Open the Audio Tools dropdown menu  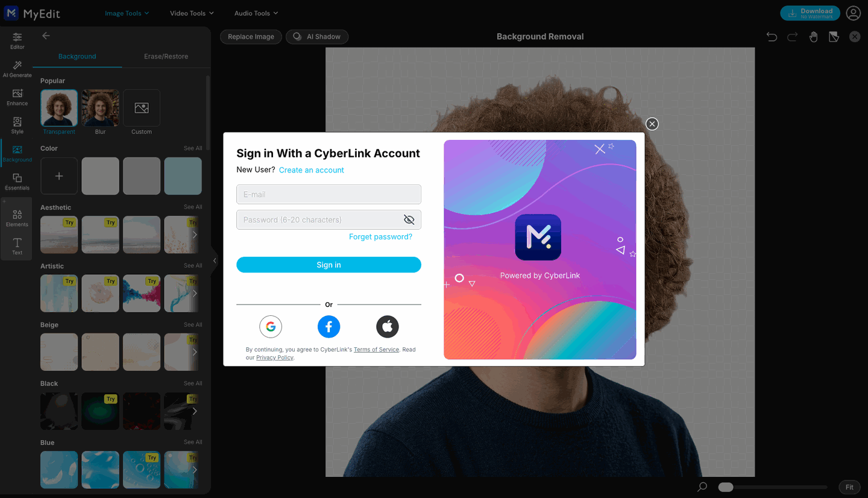(256, 13)
